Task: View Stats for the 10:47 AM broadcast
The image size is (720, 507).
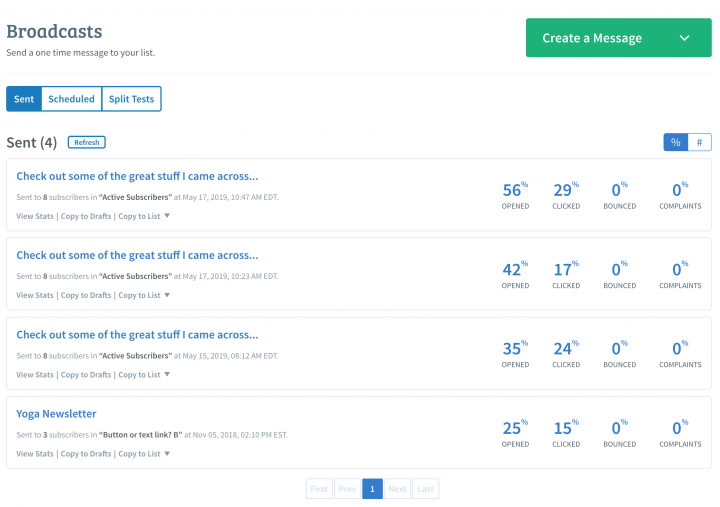Action: (x=35, y=215)
